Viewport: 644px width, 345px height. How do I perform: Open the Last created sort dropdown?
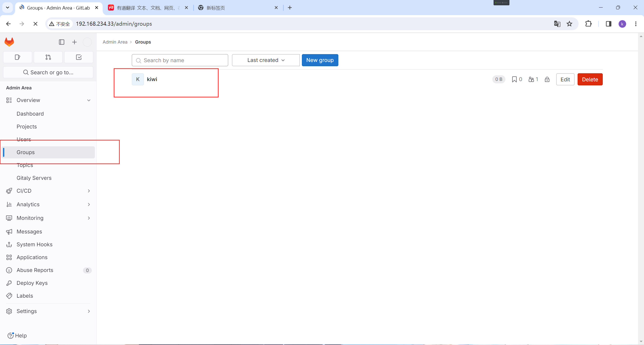pos(266,60)
